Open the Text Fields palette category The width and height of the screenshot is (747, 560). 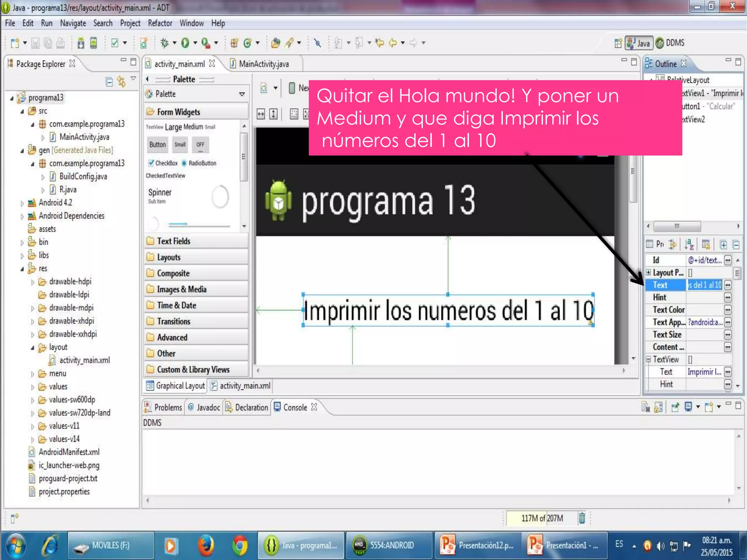pyautogui.click(x=174, y=241)
